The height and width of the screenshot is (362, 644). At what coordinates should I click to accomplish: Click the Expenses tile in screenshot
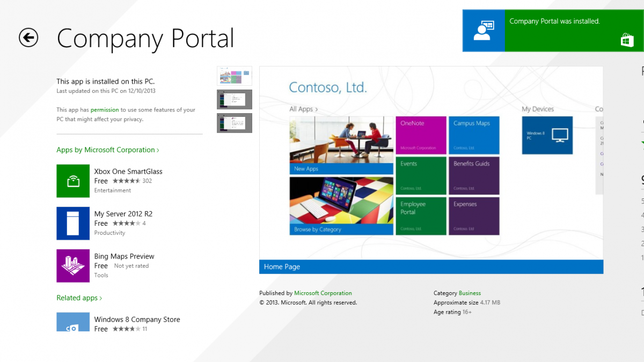point(474,216)
